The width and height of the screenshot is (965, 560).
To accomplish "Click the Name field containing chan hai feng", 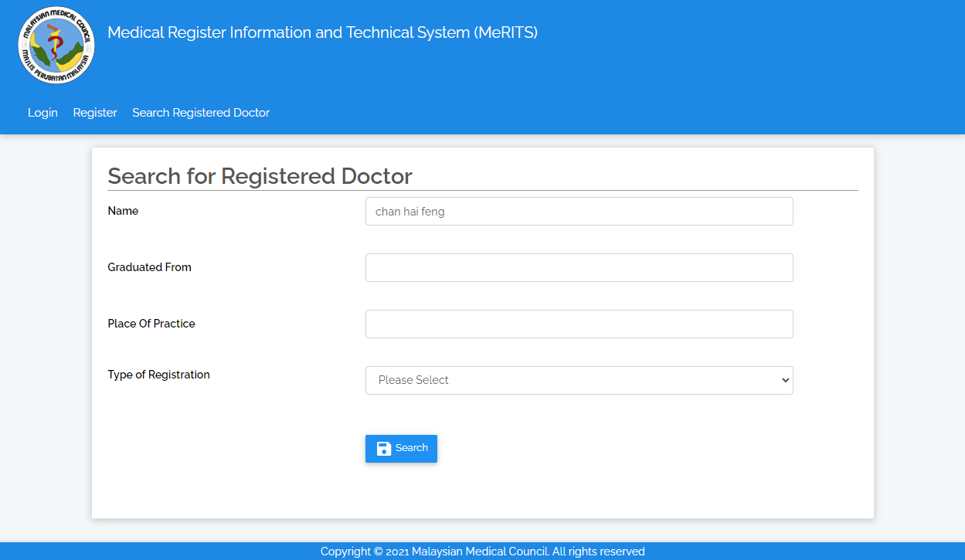I will click(x=579, y=211).
